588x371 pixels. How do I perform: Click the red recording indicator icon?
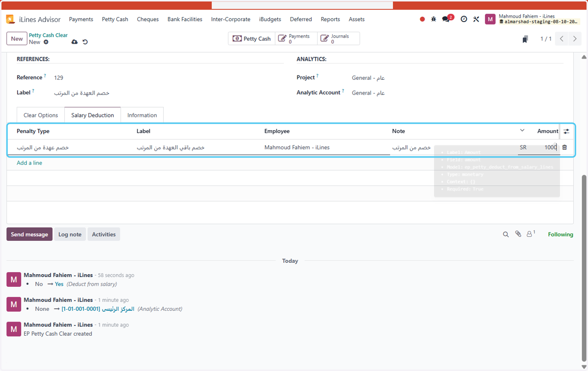pyautogui.click(x=422, y=20)
